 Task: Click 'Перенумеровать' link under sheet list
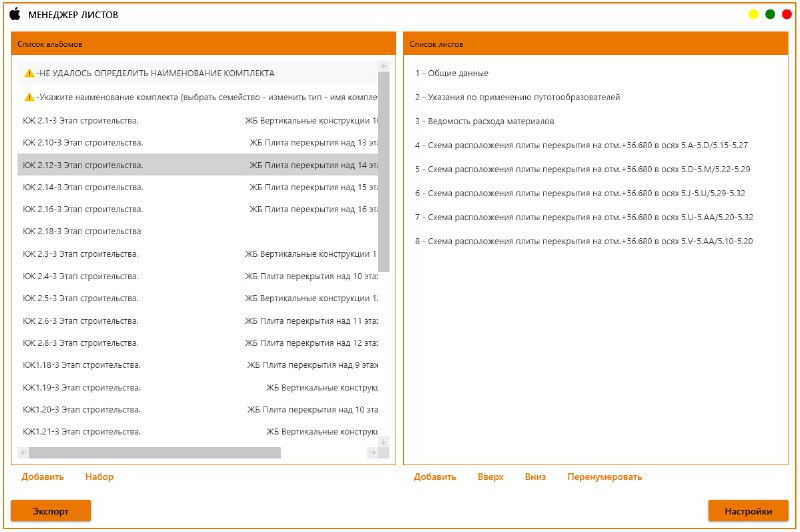click(605, 477)
